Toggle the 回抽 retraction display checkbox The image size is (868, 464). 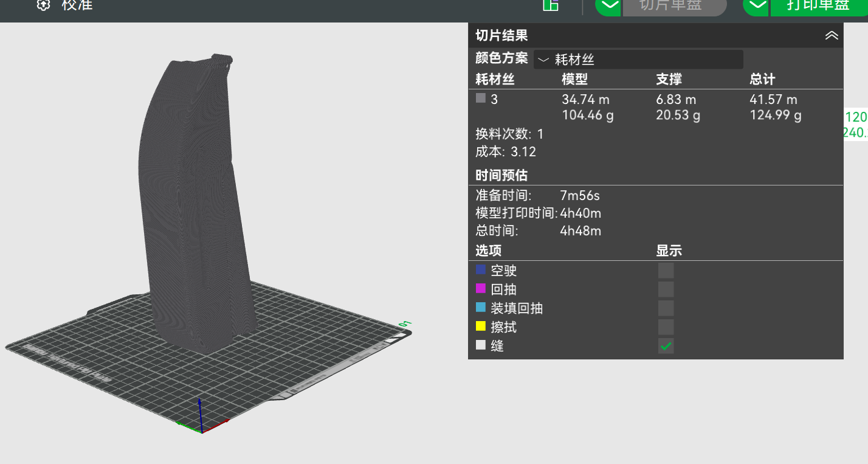point(666,289)
